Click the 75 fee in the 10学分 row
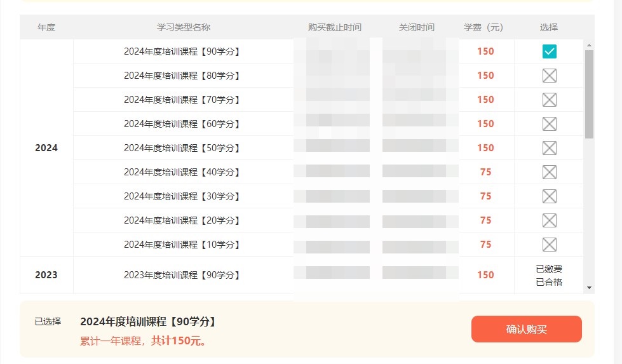This screenshot has width=622, height=364. 485,245
